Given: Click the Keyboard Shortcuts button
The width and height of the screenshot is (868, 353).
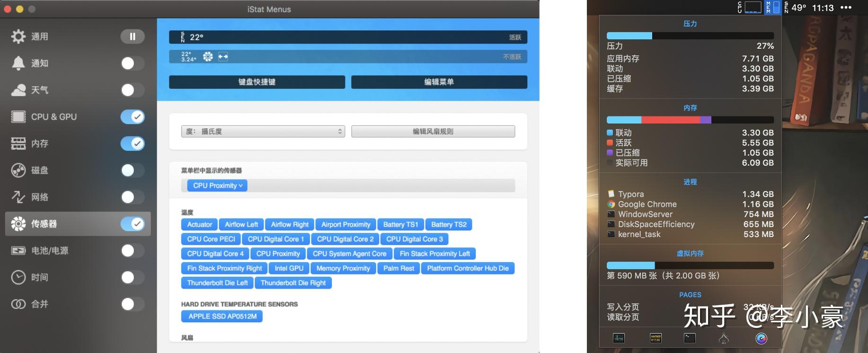Looking at the screenshot, I should 257,82.
